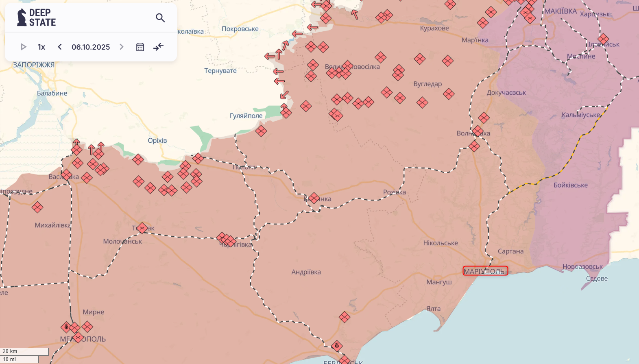Click the collapse arrows icon in toolbar
The height and width of the screenshot is (364, 639).
point(158,47)
